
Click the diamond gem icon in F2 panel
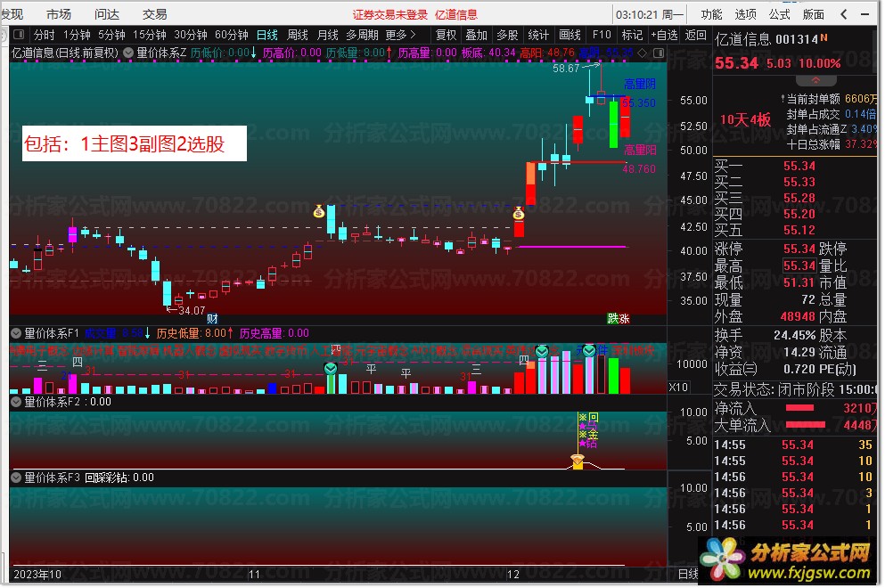point(578,461)
